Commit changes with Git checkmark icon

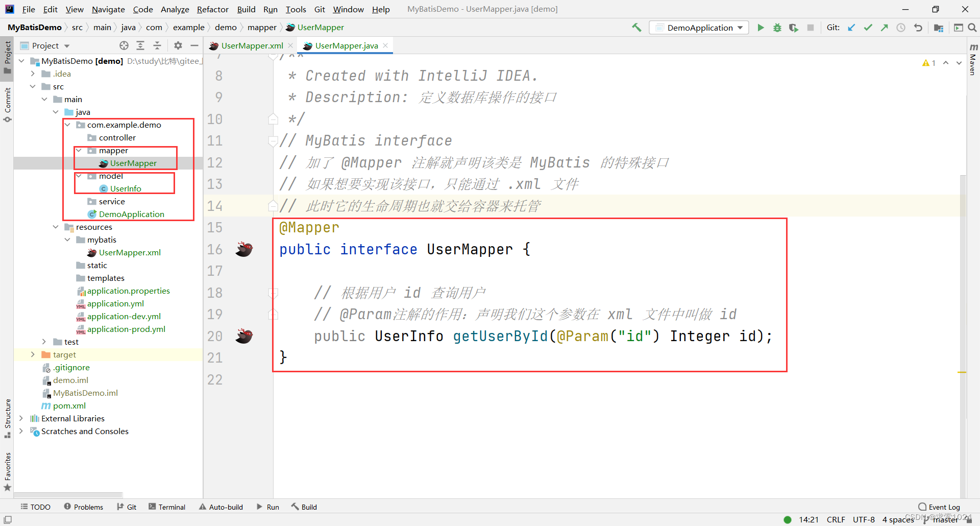coord(868,28)
